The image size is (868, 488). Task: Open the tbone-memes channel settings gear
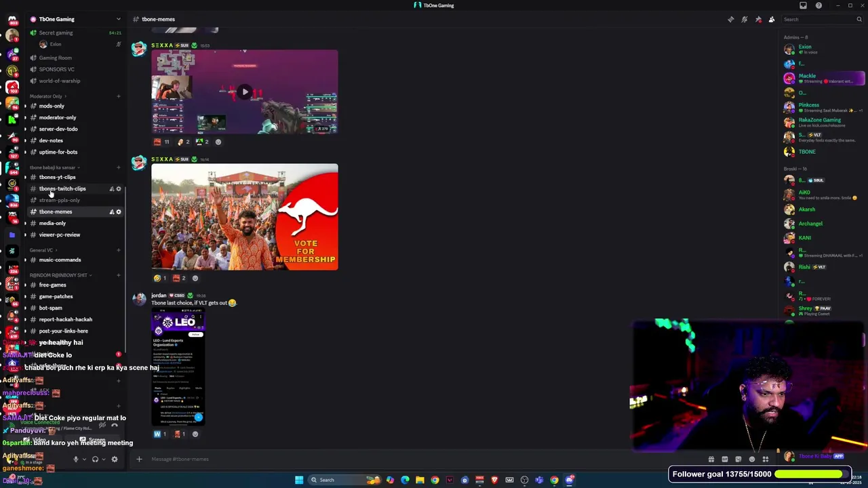pos(119,211)
